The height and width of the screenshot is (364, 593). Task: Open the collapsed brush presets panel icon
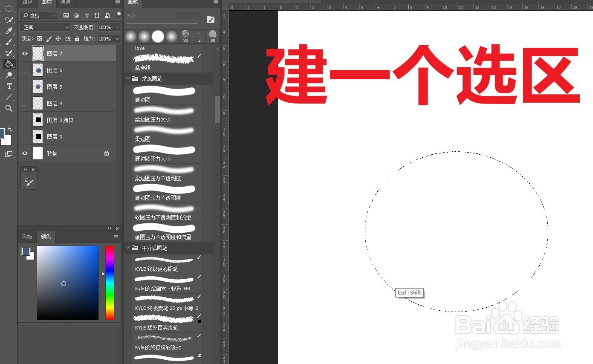[x=29, y=182]
